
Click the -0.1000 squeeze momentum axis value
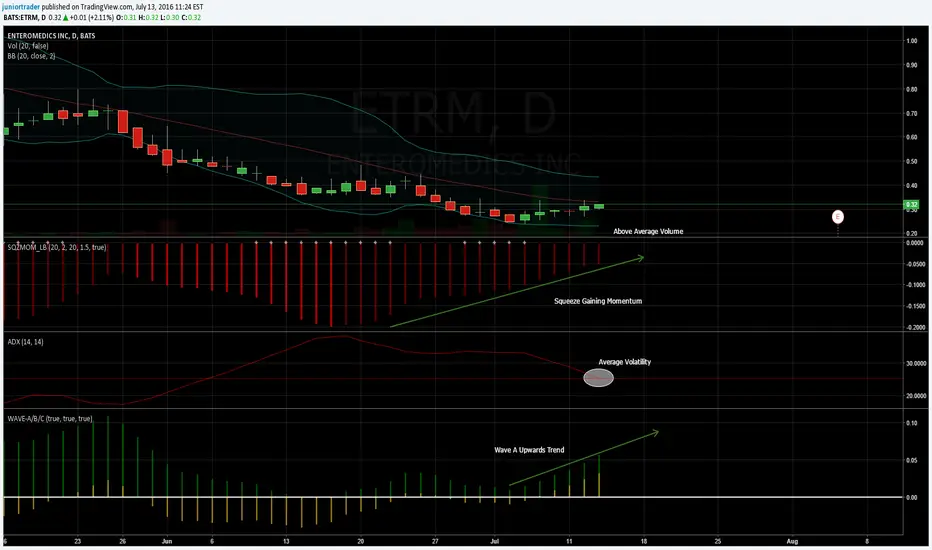click(915, 285)
